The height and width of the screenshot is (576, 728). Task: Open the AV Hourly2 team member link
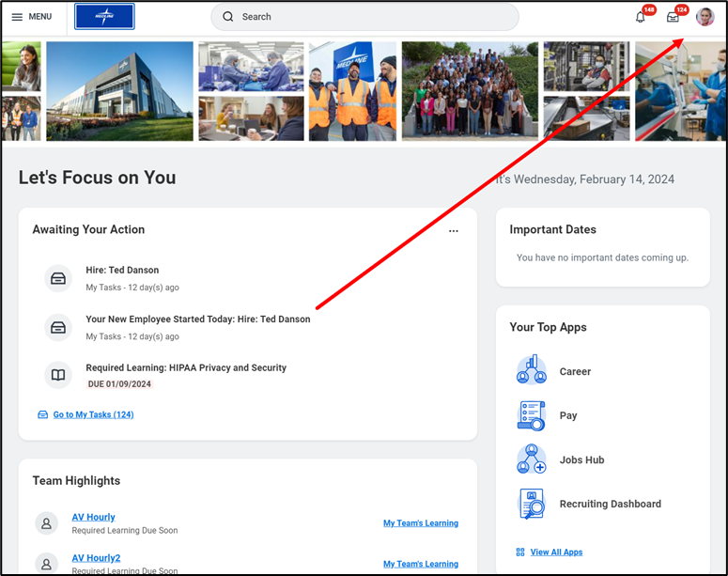click(x=96, y=558)
